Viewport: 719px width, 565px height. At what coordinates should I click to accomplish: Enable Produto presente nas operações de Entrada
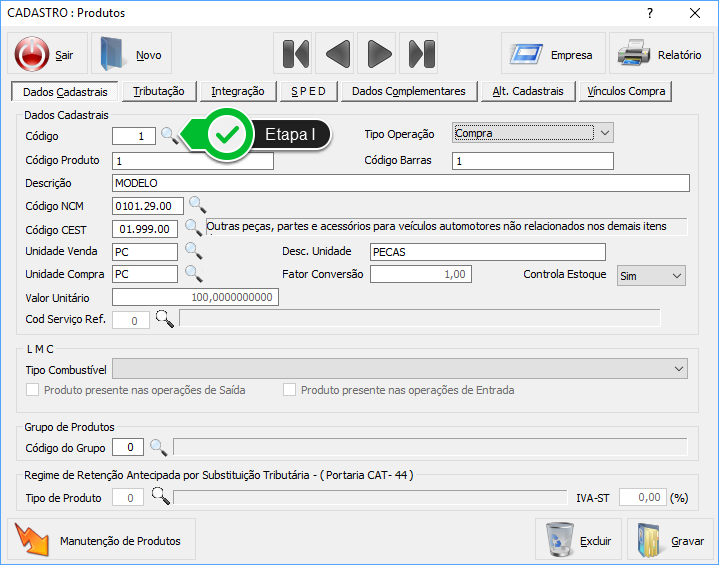290,390
